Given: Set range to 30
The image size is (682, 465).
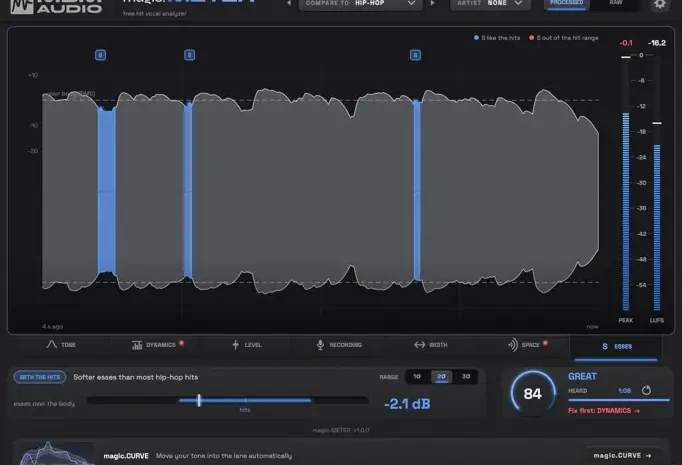Looking at the screenshot, I should (465, 376).
